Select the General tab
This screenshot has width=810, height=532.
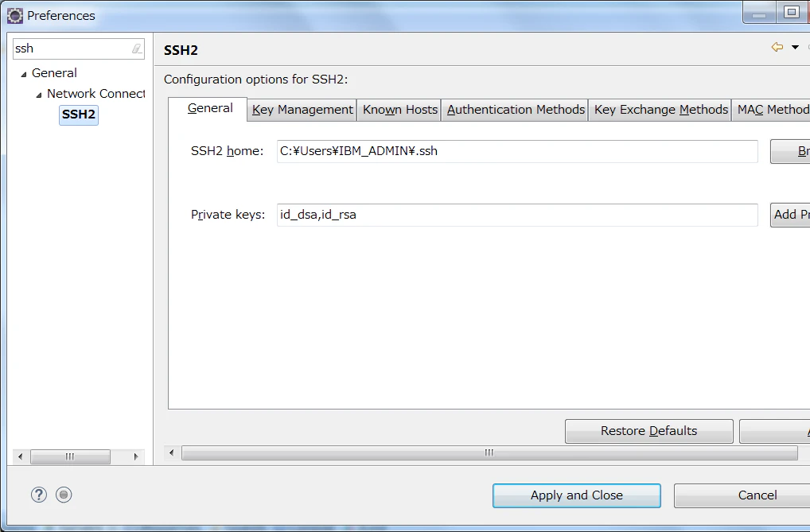[x=208, y=108]
